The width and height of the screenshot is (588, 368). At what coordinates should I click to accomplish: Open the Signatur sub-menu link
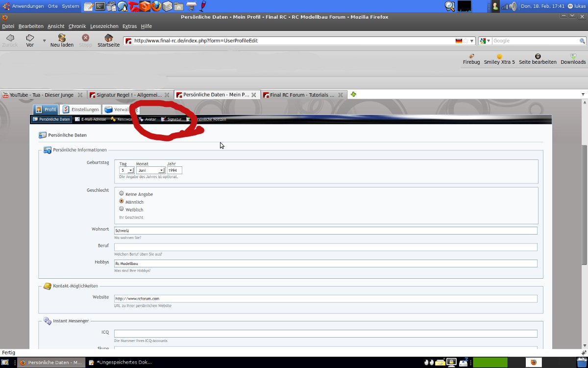point(173,119)
